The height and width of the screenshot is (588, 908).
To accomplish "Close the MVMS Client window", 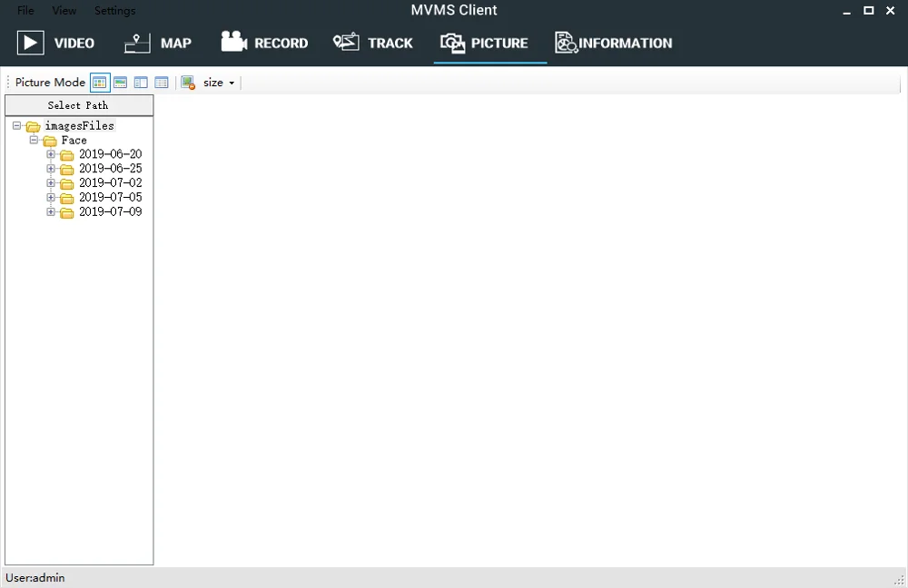I will pos(891,10).
